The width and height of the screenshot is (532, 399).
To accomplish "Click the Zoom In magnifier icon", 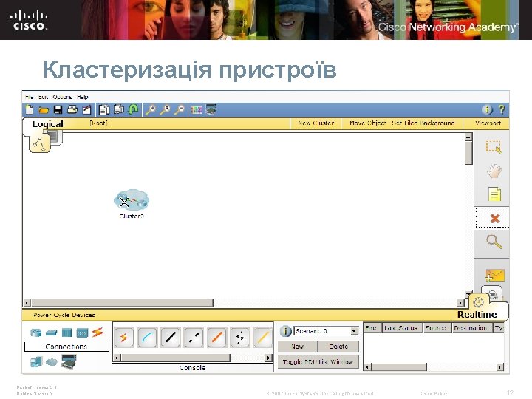I will tap(150, 109).
